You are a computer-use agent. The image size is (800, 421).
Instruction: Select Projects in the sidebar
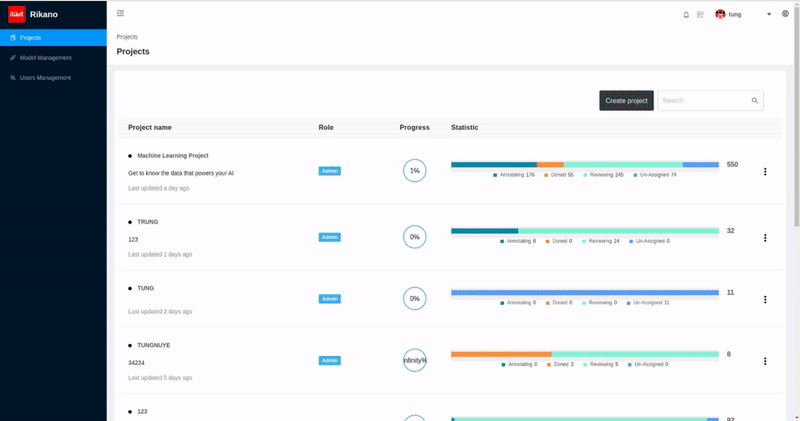53,38
